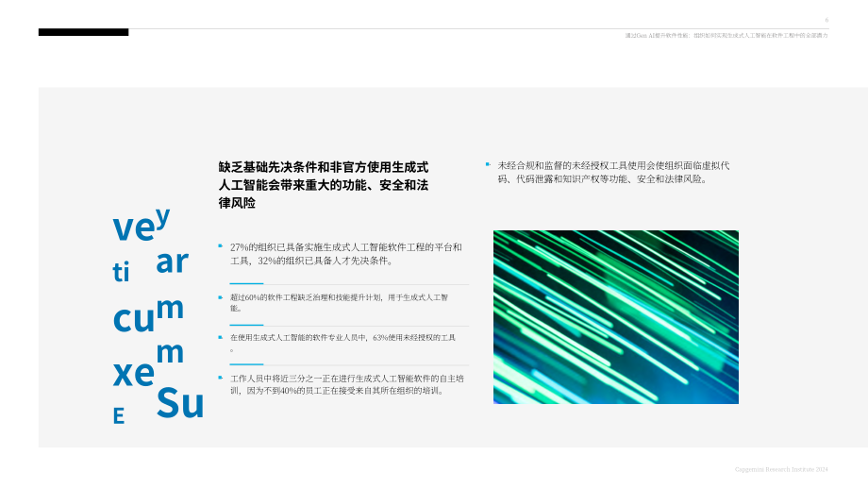Click the large blue letters "xe"
The width and height of the screenshot is (868, 489).
tap(133, 373)
